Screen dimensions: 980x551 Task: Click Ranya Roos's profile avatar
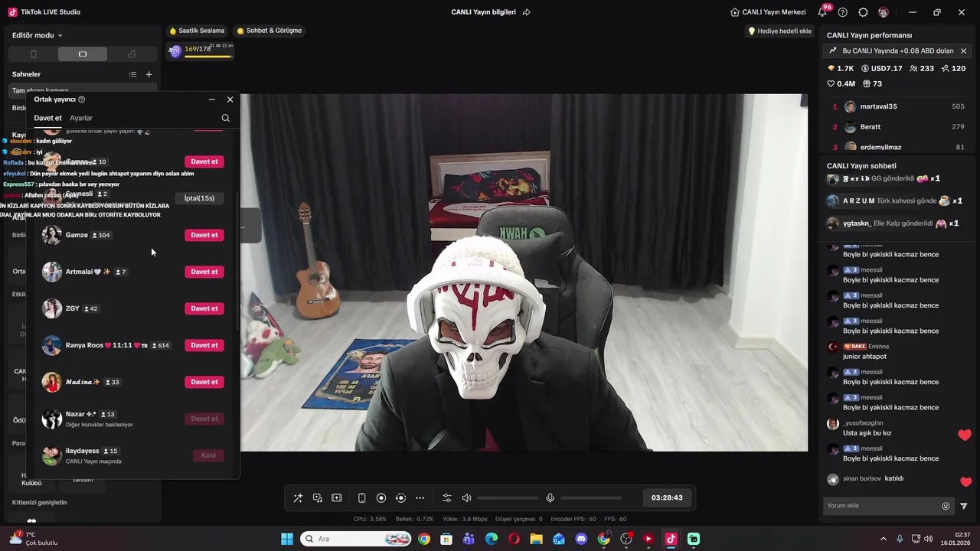[52, 345]
